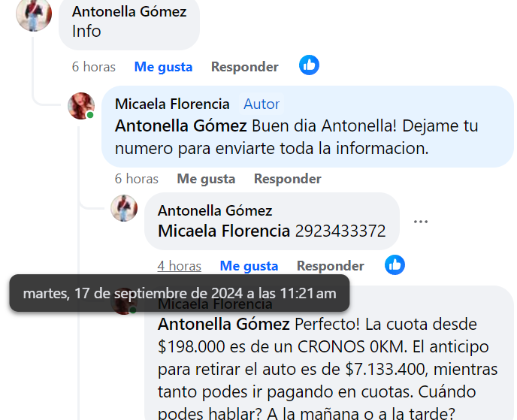Click the like reaction icon under Antonella's Info comment
Screen dimensions: 517x420
pyautogui.click(x=309, y=65)
